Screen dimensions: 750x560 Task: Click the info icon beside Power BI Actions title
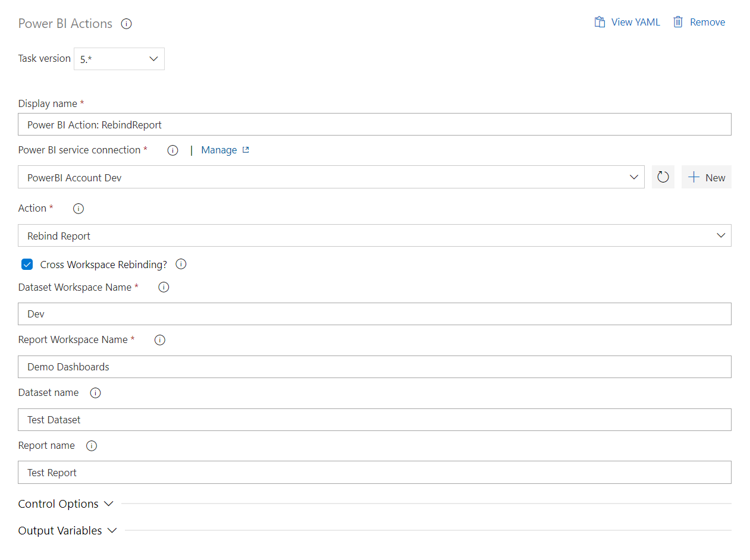(x=126, y=23)
